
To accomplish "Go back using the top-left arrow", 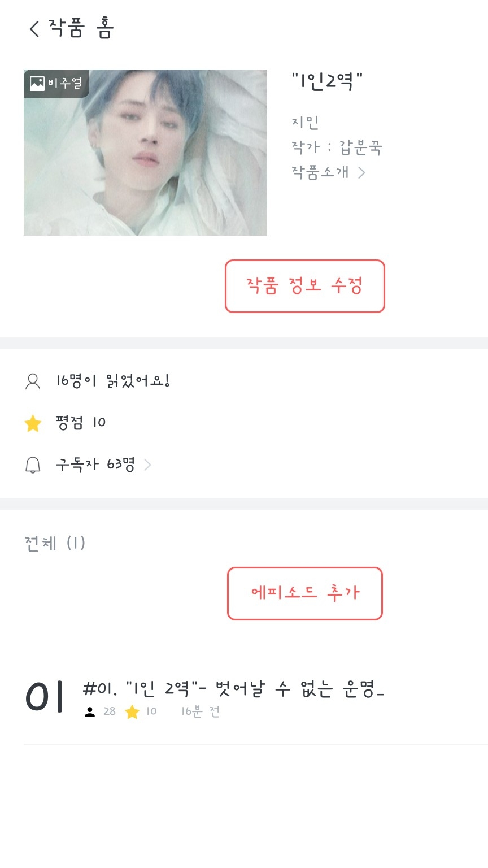I will click(x=34, y=28).
